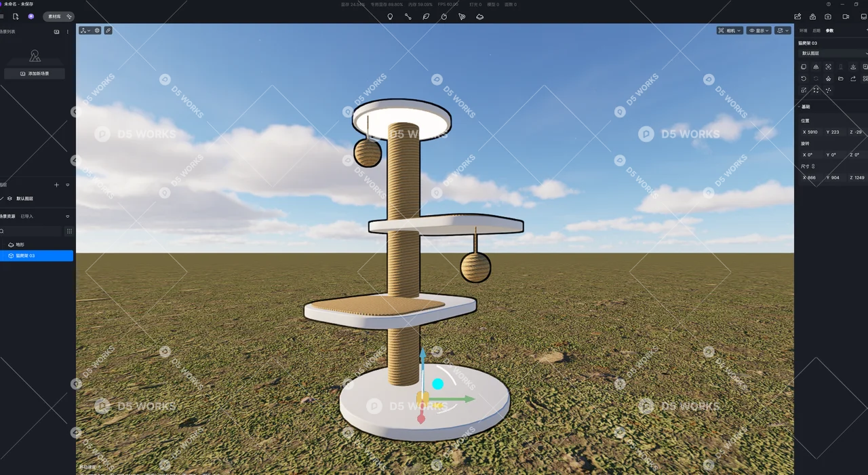Click the location pin export icon
The height and width of the screenshot is (475, 868).
pos(812,16)
